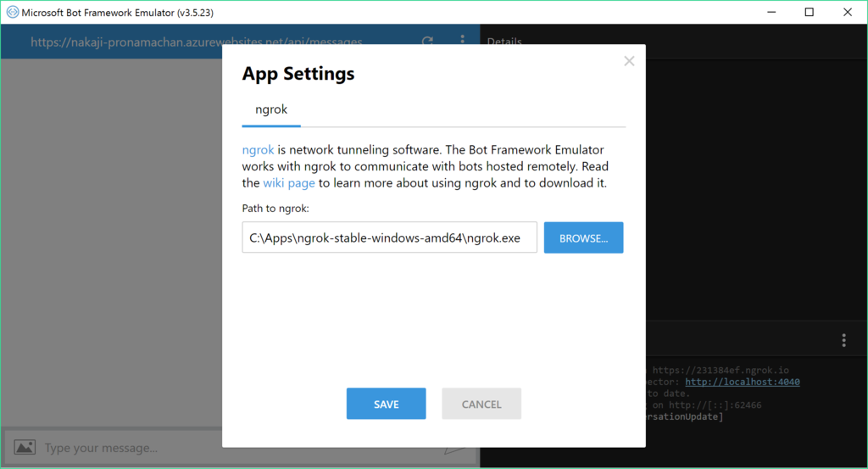The height and width of the screenshot is (469, 868).
Task: Click the ngrok.io URL log entry
Action: point(721,370)
